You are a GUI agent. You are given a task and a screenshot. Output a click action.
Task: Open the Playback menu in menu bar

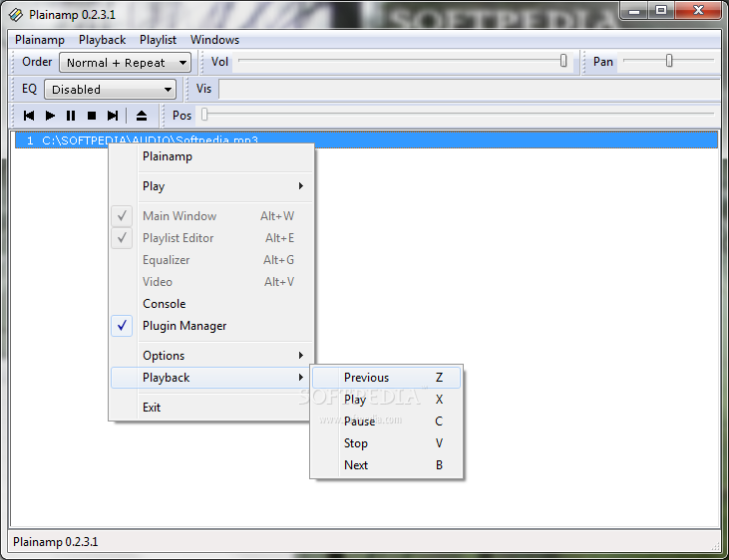(103, 40)
